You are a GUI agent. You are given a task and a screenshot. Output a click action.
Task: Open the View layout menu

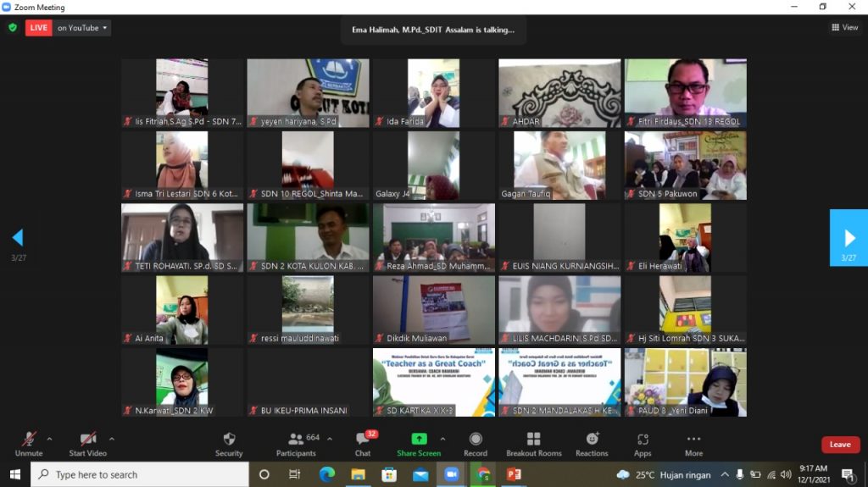coord(845,27)
